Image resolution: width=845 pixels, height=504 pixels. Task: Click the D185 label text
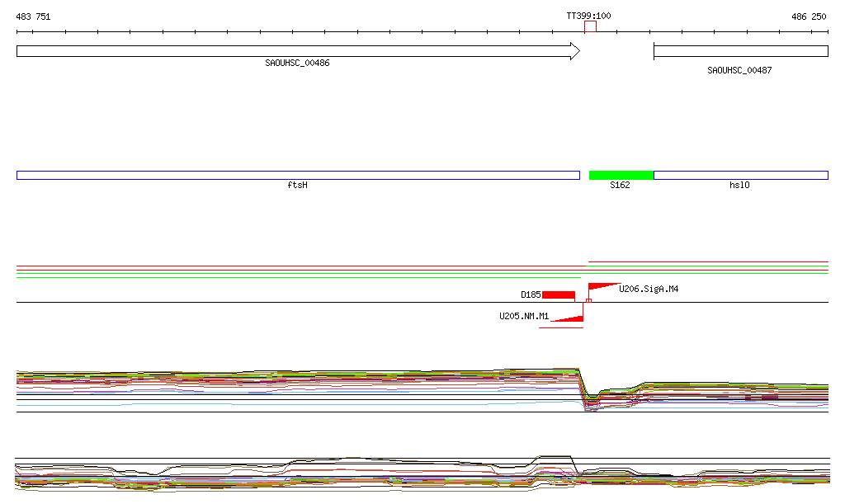pos(531,294)
